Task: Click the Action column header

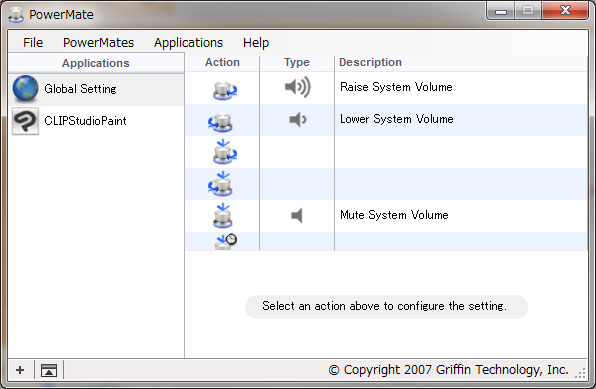Action: [x=222, y=62]
